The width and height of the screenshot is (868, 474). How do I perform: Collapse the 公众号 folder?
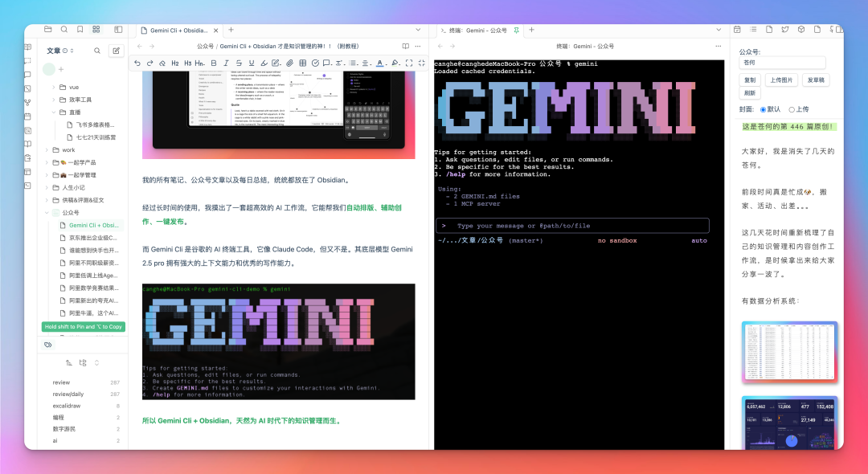tap(47, 212)
